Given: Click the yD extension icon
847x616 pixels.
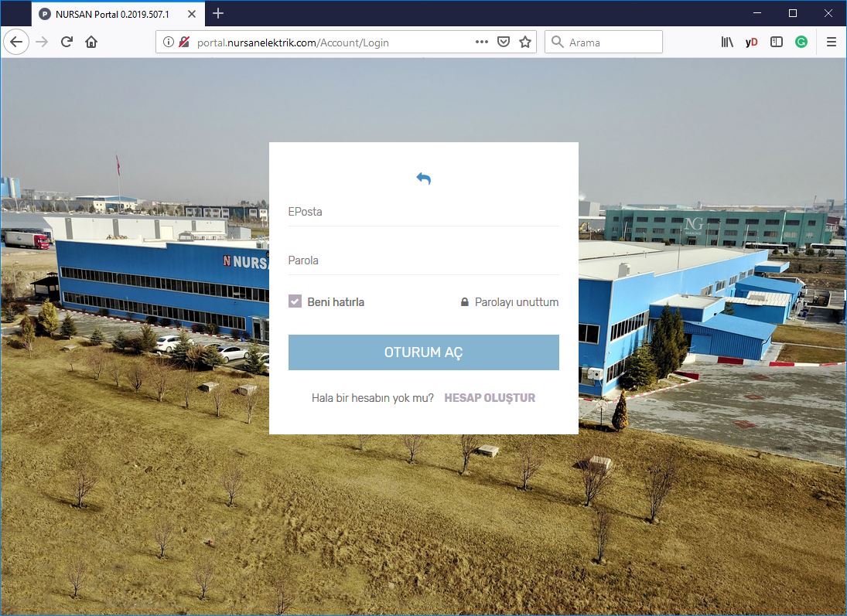Looking at the screenshot, I should pos(751,43).
